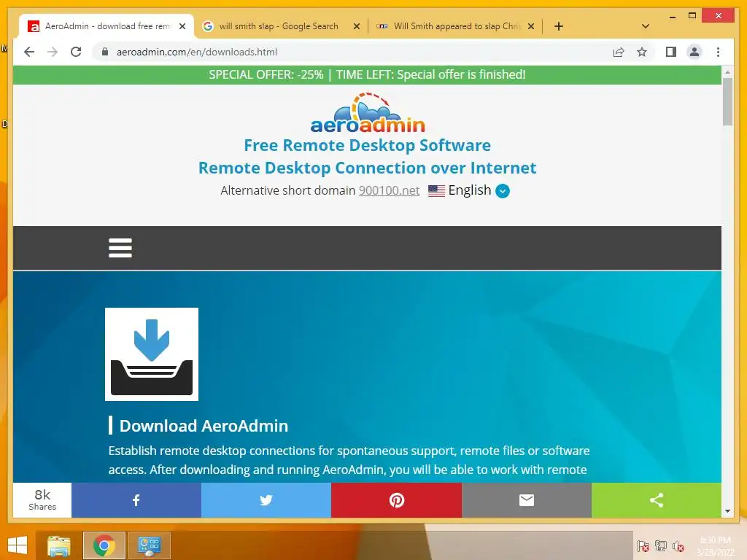Click the scrollbar up arrow

[727, 72]
